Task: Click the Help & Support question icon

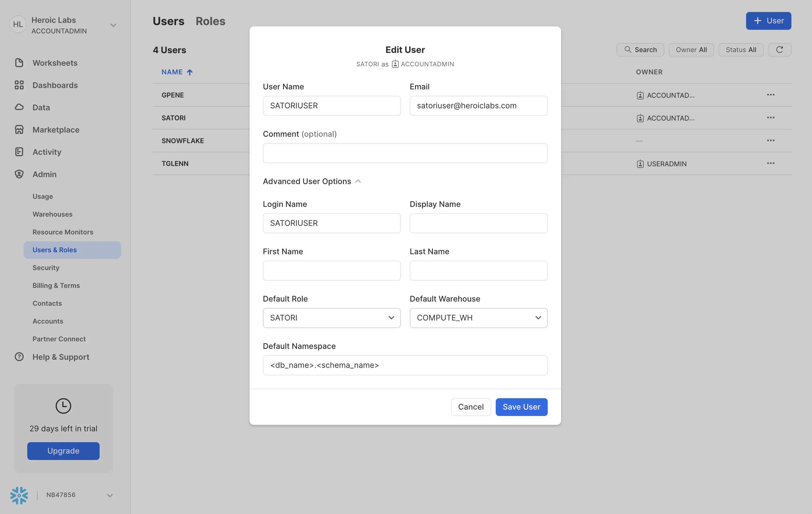Action: pyautogui.click(x=19, y=357)
